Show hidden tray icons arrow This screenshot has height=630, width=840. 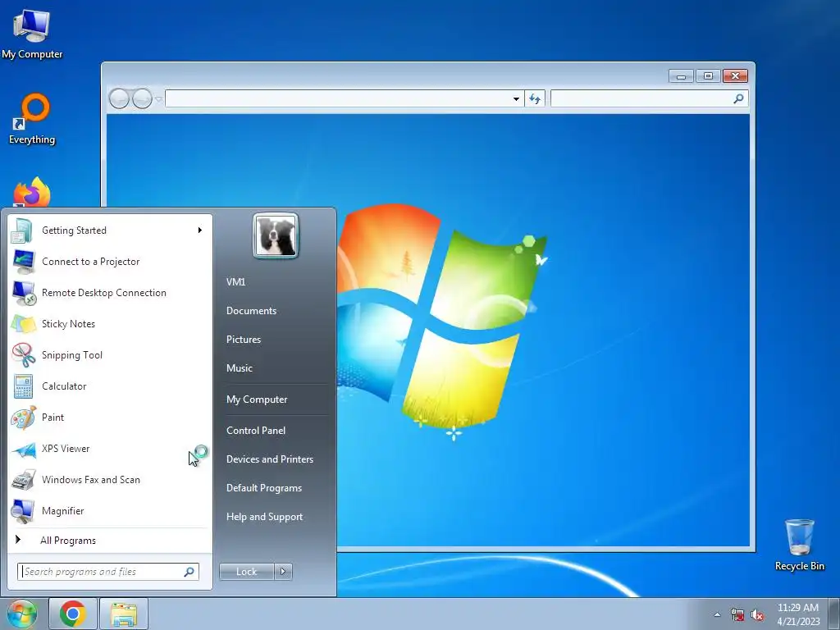pyautogui.click(x=717, y=615)
